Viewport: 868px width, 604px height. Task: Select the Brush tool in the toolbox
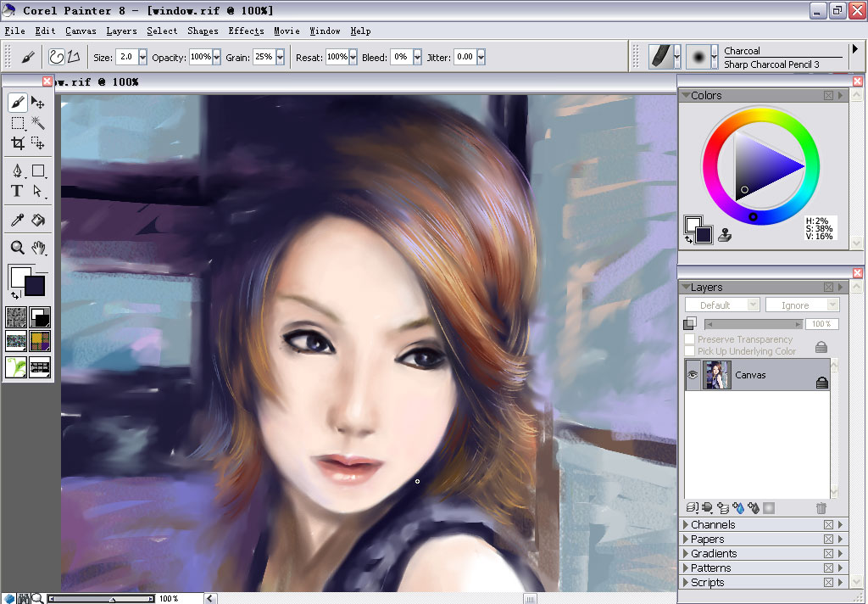tap(18, 103)
